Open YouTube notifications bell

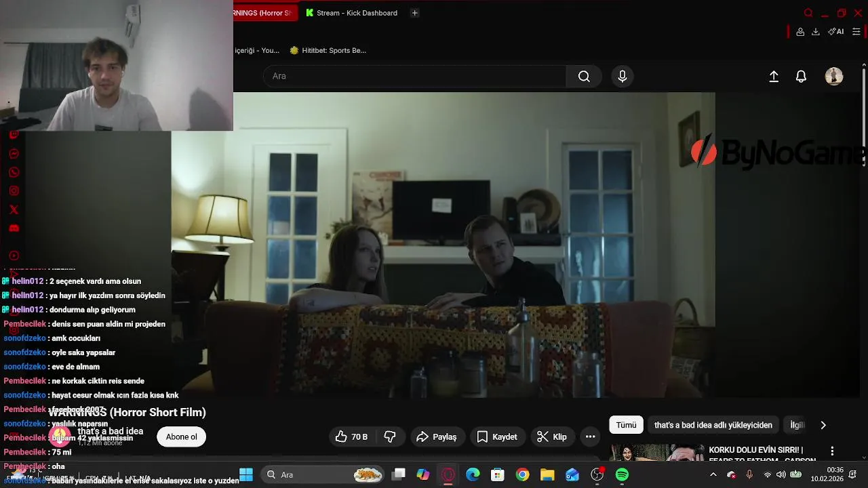pyautogui.click(x=801, y=77)
